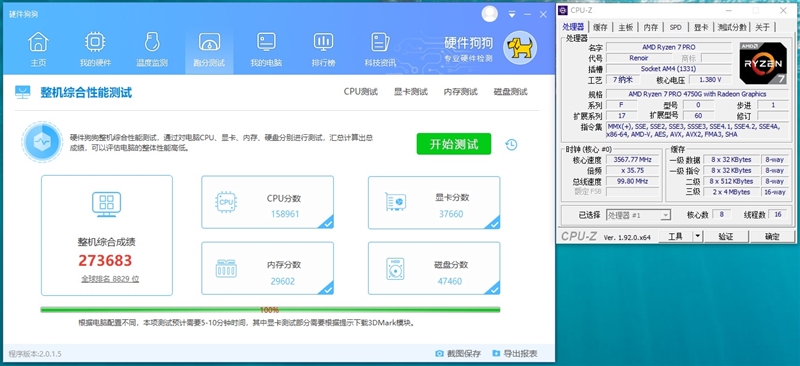Image resolution: width=800 pixels, height=366 pixels.
Task: Click the CPU name field AMD Ryzen 7 PRO
Action: (668, 47)
